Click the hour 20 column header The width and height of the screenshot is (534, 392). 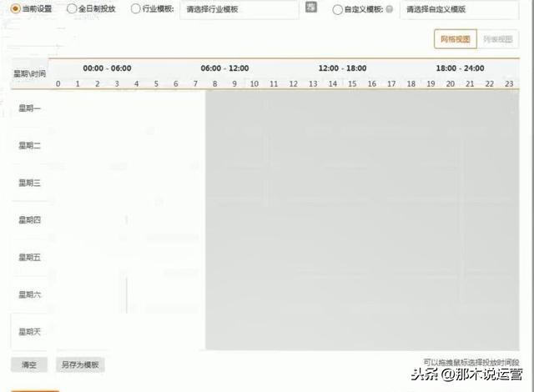click(451, 83)
